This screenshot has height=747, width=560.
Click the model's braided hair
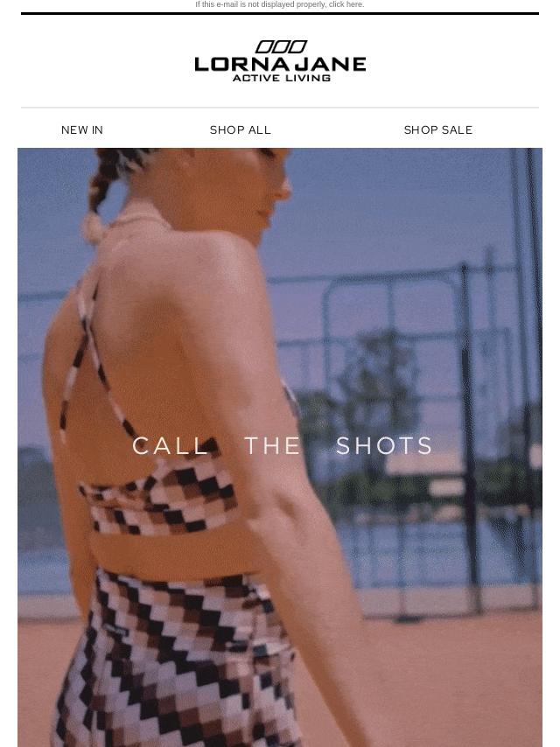[102, 191]
